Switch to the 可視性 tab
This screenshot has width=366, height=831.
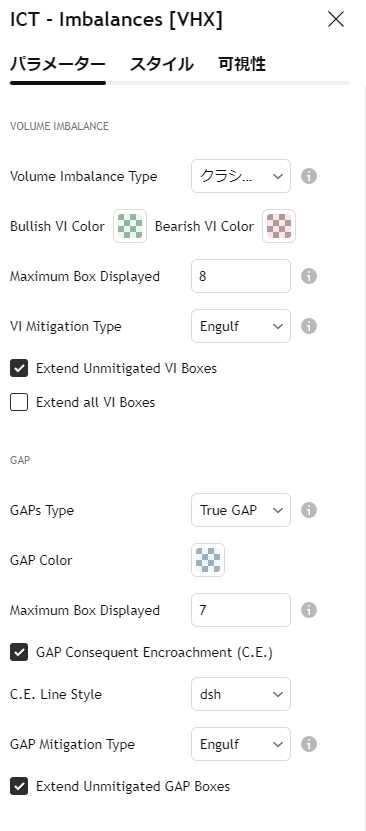[242, 65]
